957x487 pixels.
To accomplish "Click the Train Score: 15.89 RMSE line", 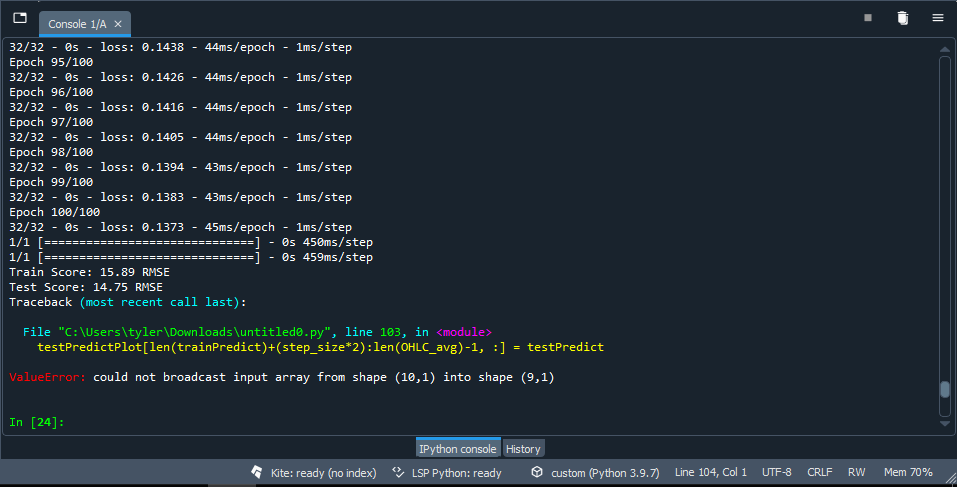I will click(89, 272).
